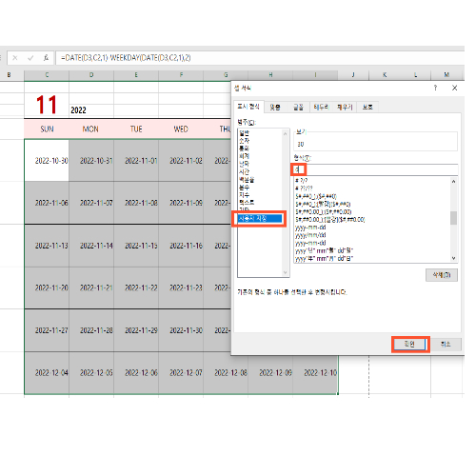Click the formula bar cancel X icon
The height and width of the screenshot is (476, 476).
click(15, 58)
